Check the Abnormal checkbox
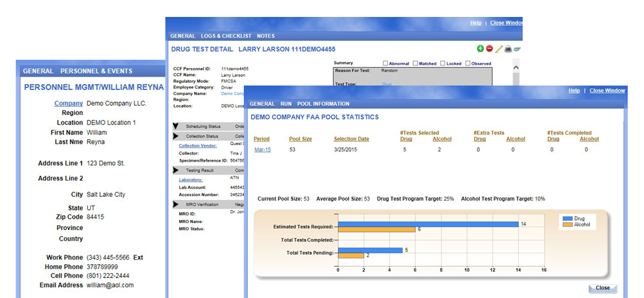The width and height of the screenshot is (644, 298). [386, 63]
